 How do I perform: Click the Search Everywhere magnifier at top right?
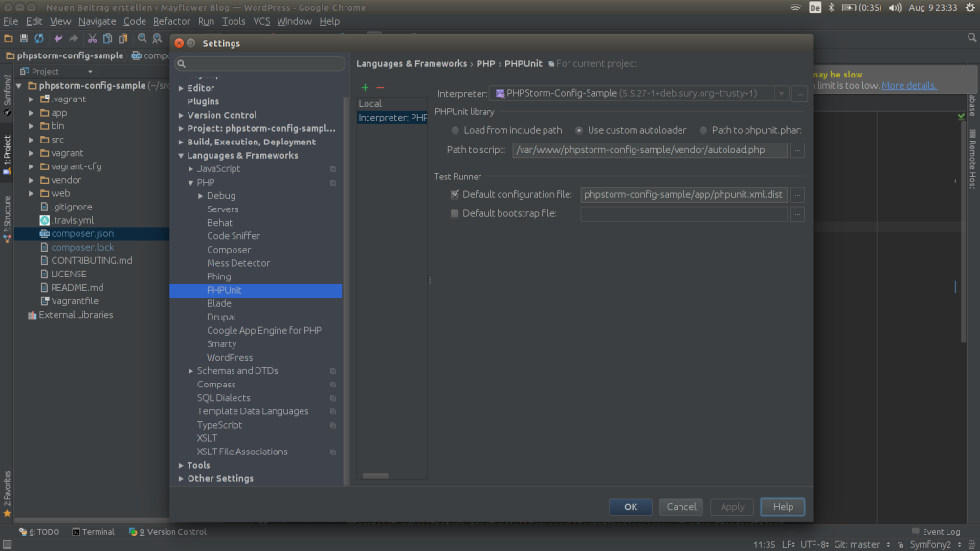972,38
